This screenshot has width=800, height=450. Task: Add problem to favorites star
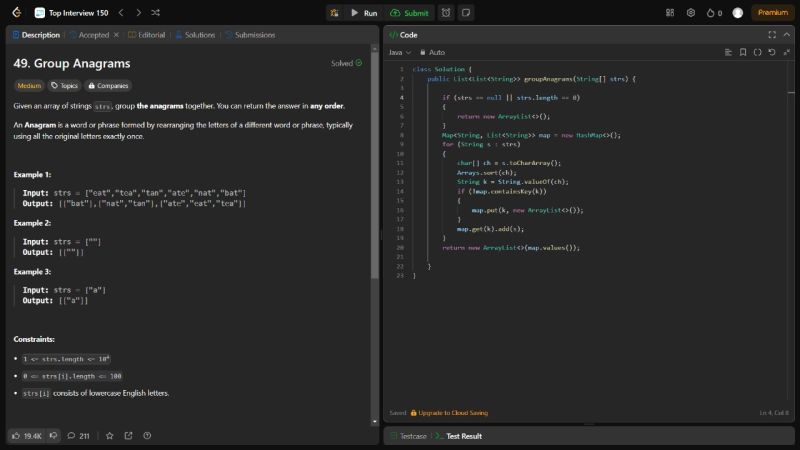[110, 436]
